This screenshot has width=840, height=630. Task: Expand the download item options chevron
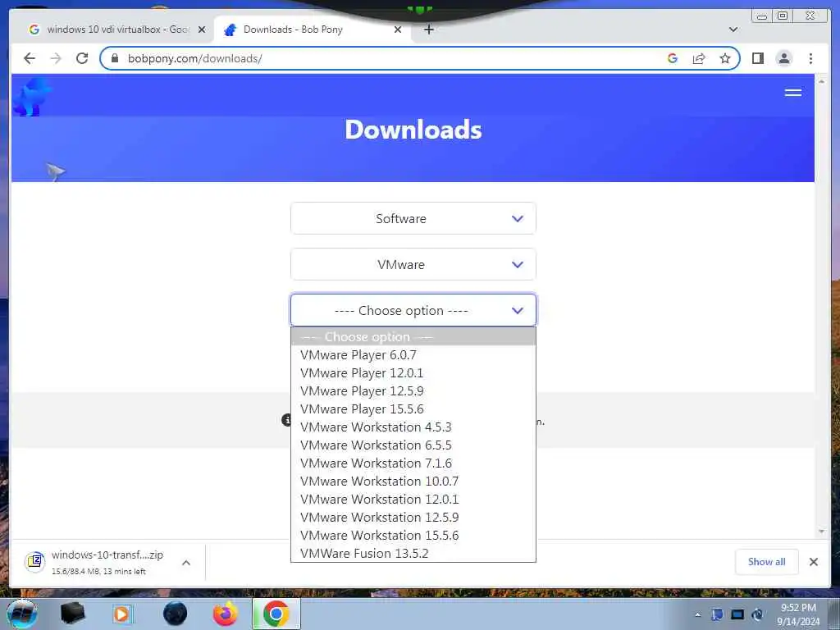click(x=186, y=563)
